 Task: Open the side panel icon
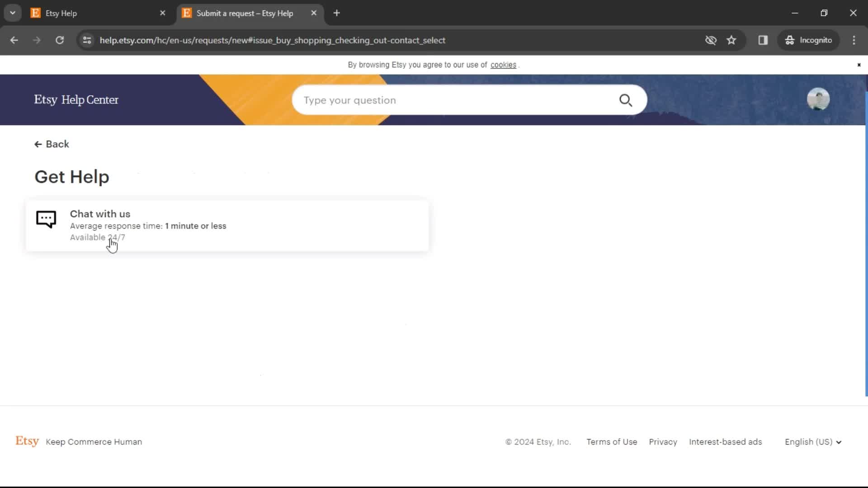[763, 40]
